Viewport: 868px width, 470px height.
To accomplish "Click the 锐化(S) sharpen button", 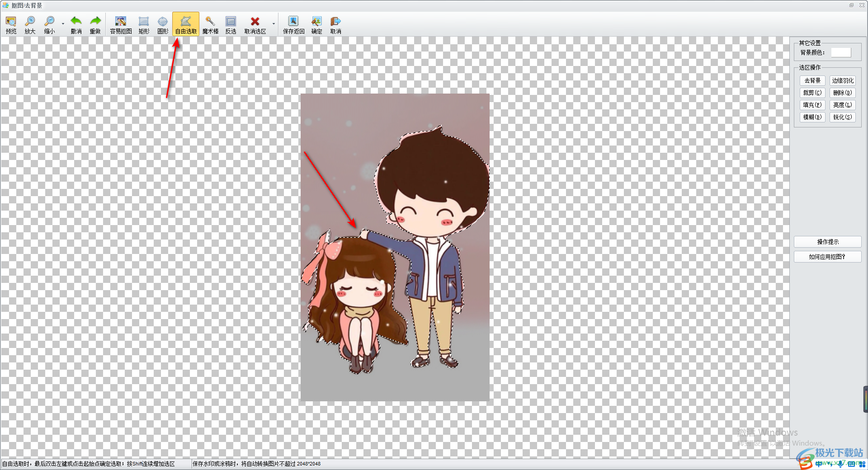I will (x=843, y=117).
